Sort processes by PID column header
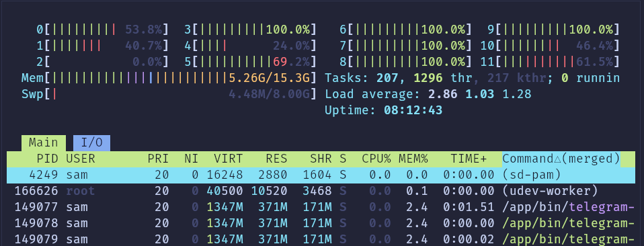Screen dimensions: 644x246 click(47, 159)
